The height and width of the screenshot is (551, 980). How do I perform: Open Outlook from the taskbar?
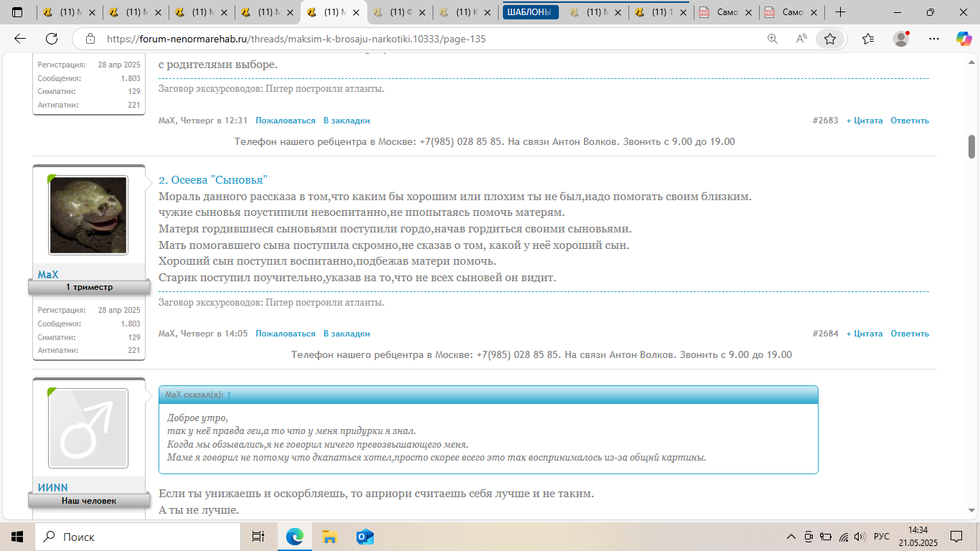(x=365, y=537)
